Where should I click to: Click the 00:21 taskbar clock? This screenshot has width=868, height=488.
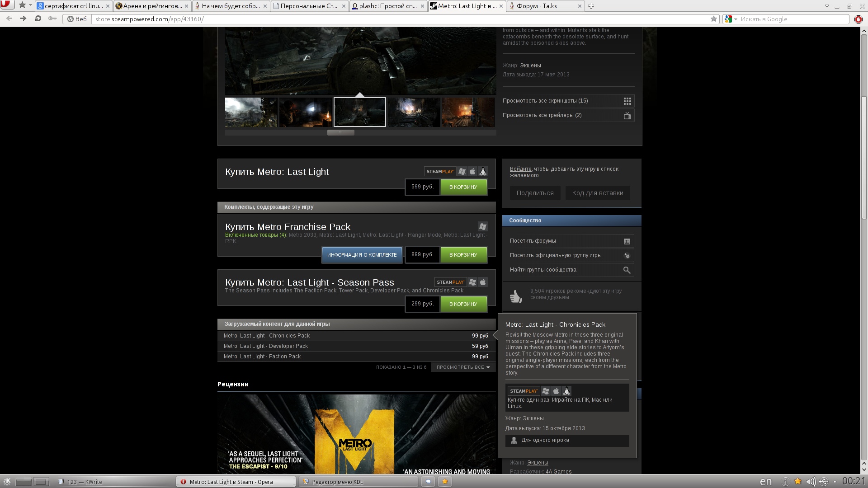pyautogui.click(x=854, y=482)
